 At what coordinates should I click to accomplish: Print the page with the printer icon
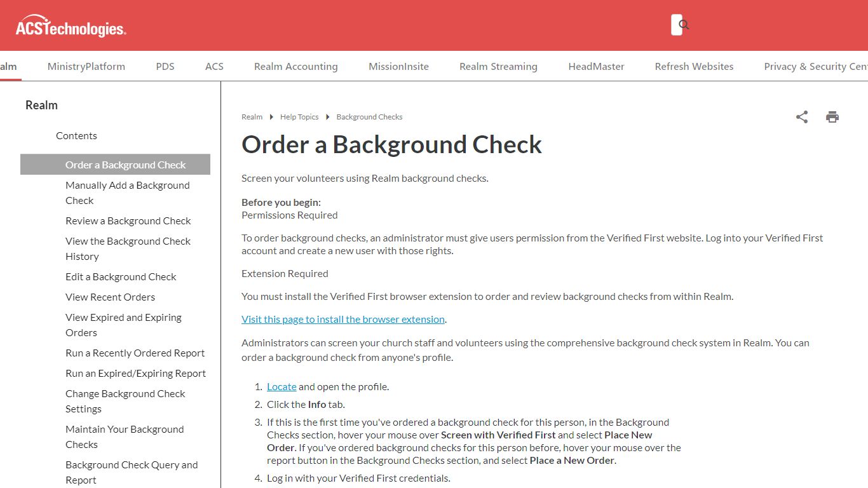[x=832, y=117]
